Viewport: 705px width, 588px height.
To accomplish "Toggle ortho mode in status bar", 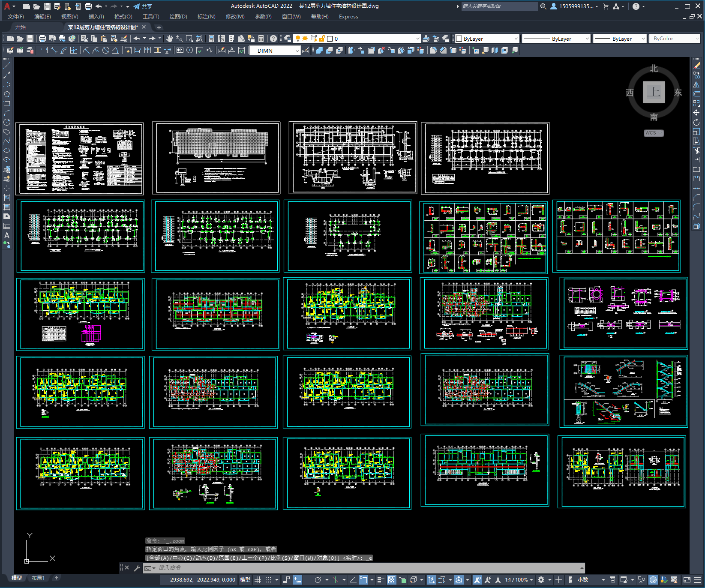I will click(308, 579).
